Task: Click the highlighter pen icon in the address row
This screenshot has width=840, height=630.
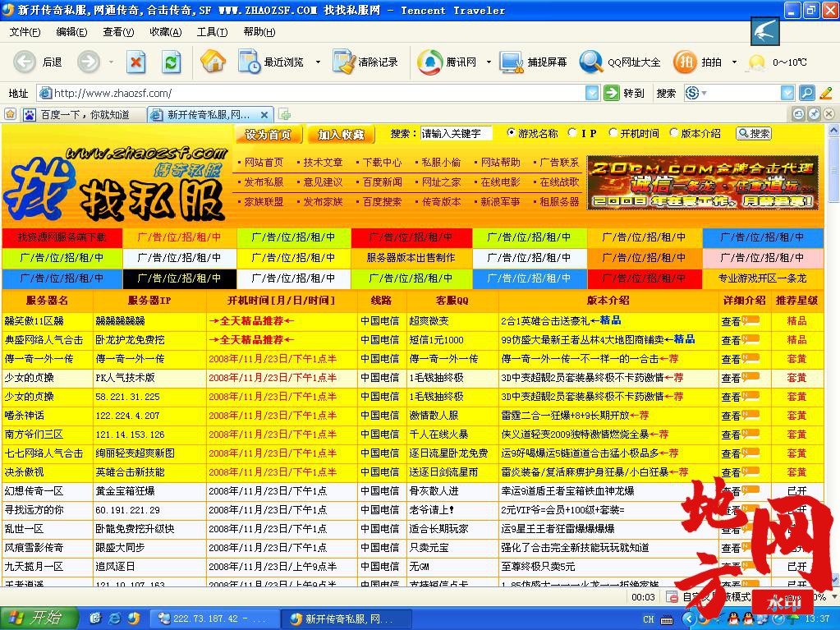Action: pyautogui.click(x=826, y=93)
